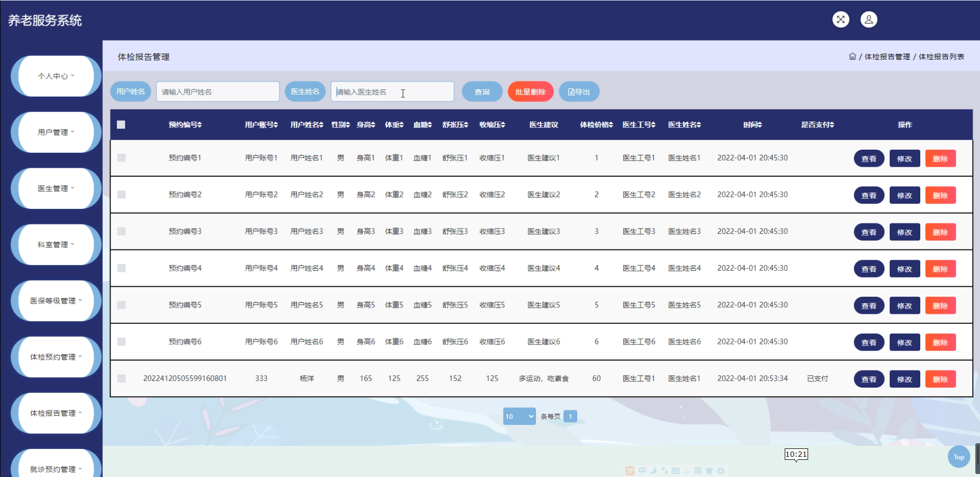980x477 pixels.
Task: Click the 养老服务系统 title text
Action: (45, 20)
